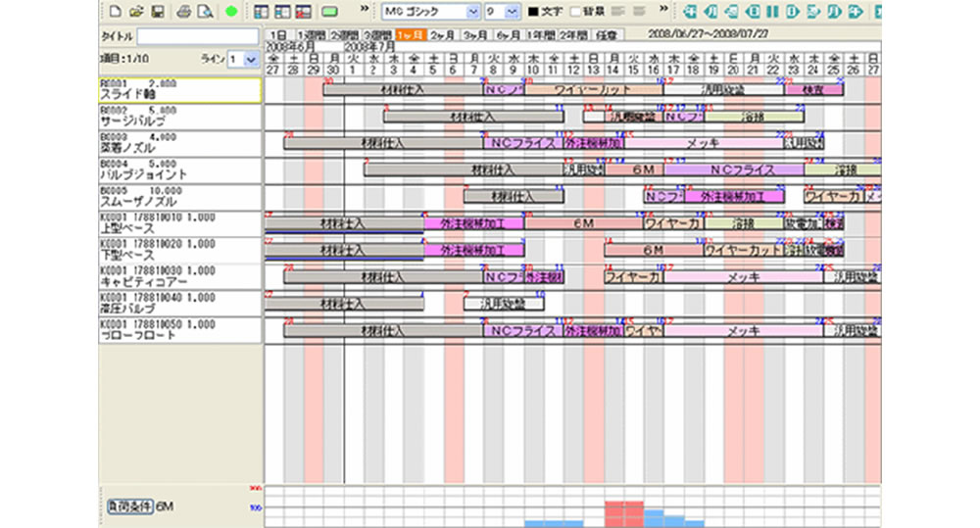Click the first table layout icon in the toolbar
The width and height of the screenshot is (980, 528).
click(x=262, y=11)
